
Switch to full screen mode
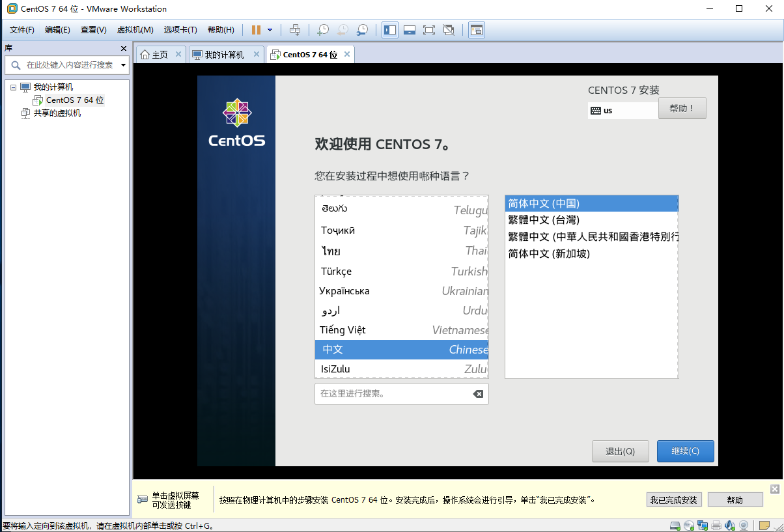[x=428, y=30]
